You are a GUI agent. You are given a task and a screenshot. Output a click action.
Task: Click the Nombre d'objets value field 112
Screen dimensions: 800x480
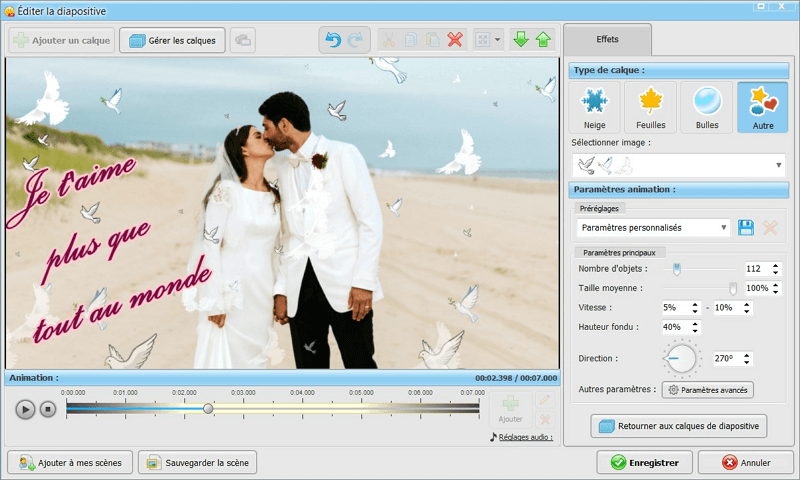[757, 269]
